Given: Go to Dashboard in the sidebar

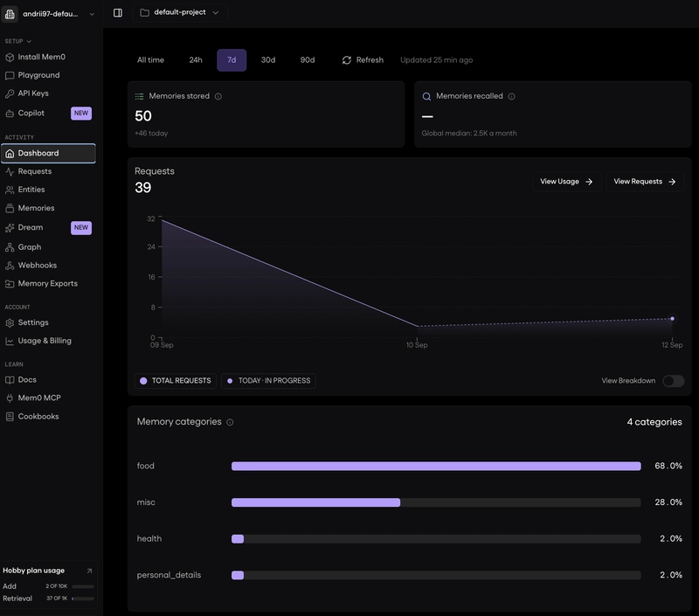Looking at the screenshot, I should coord(49,153).
